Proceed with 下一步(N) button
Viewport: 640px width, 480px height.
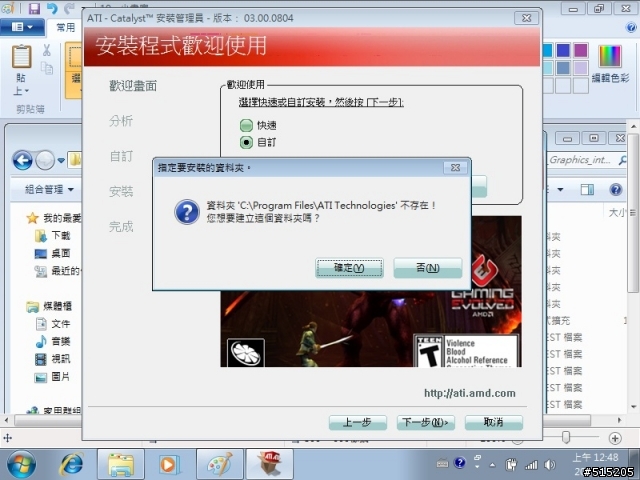pos(426,422)
